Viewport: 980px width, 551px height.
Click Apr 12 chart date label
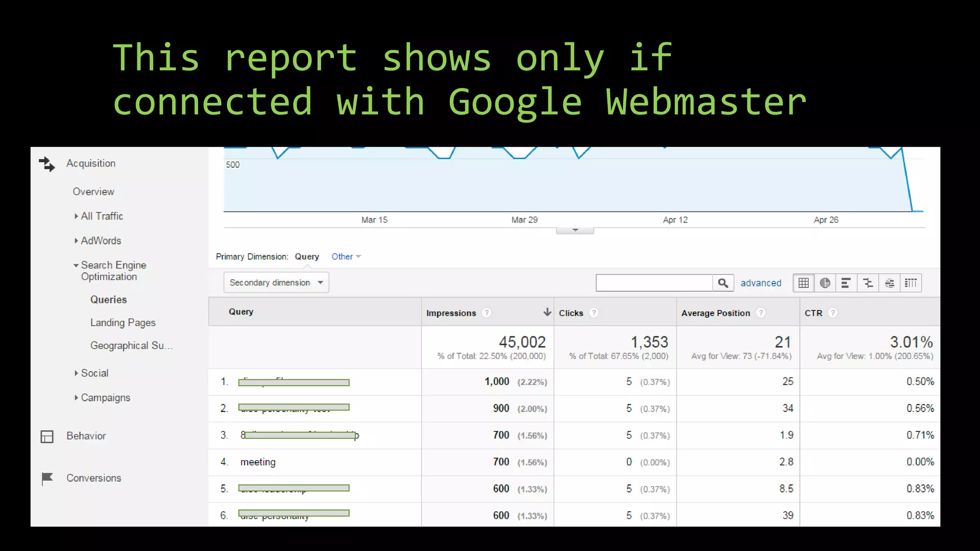click(x=675, y=220)
